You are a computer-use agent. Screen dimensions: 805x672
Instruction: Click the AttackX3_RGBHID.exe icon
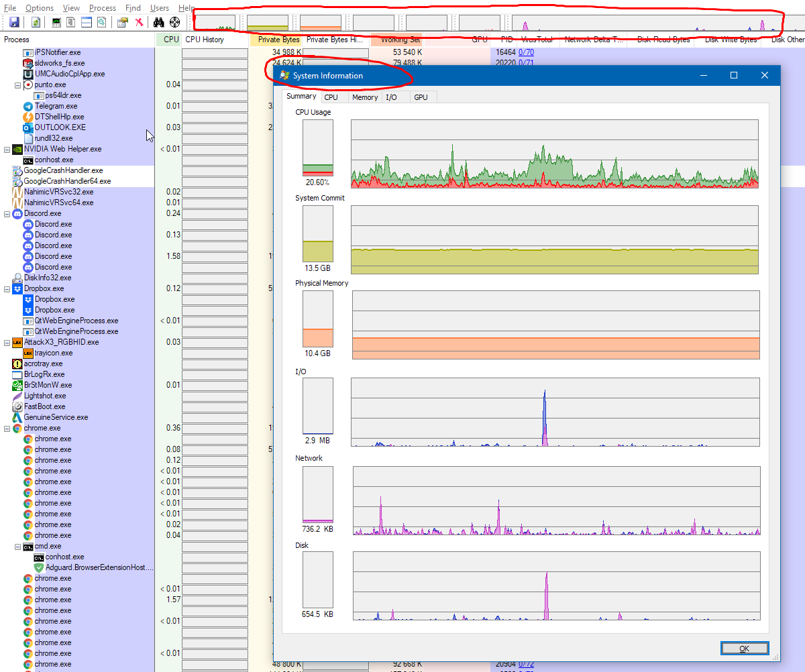click(17, 342)
